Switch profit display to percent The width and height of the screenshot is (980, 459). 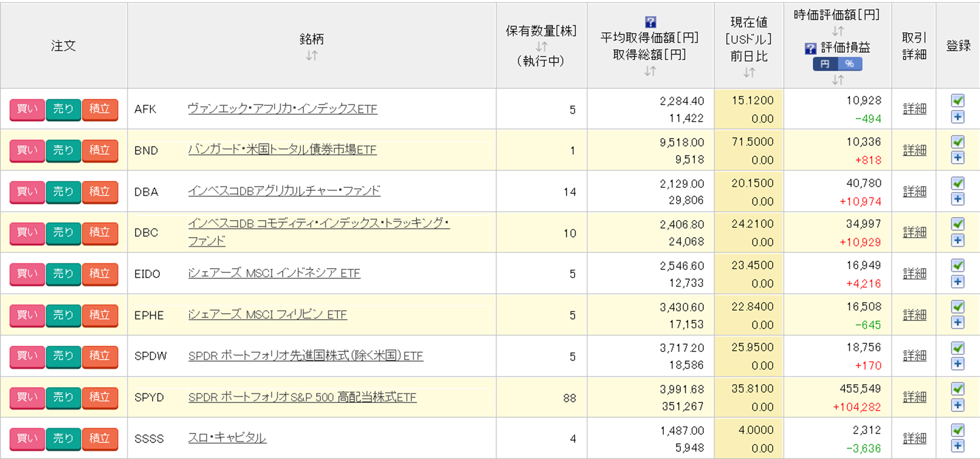click(849, 64)
